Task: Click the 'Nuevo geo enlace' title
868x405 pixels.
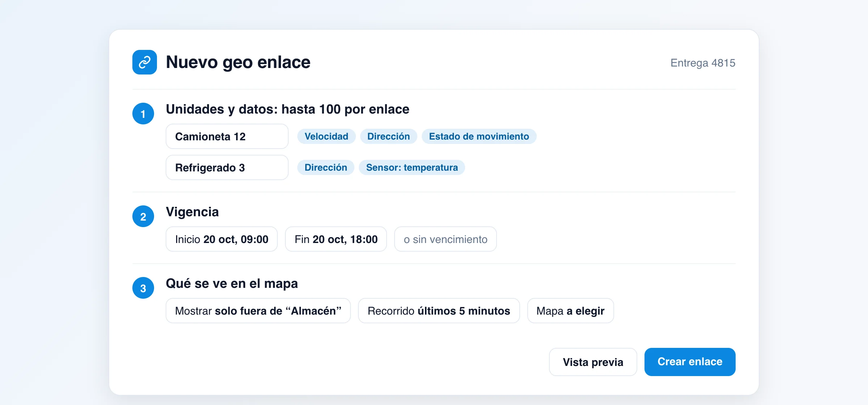Action: 238,62
